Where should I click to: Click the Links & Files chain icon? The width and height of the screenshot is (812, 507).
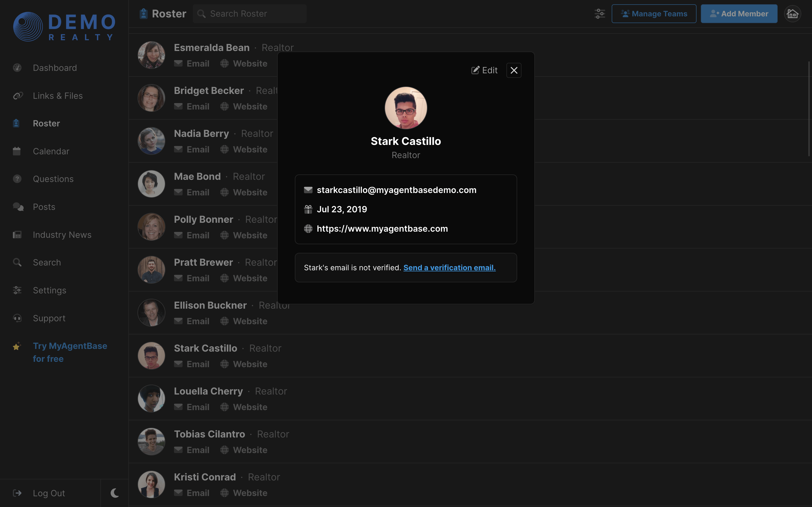[x=18, y=96]
